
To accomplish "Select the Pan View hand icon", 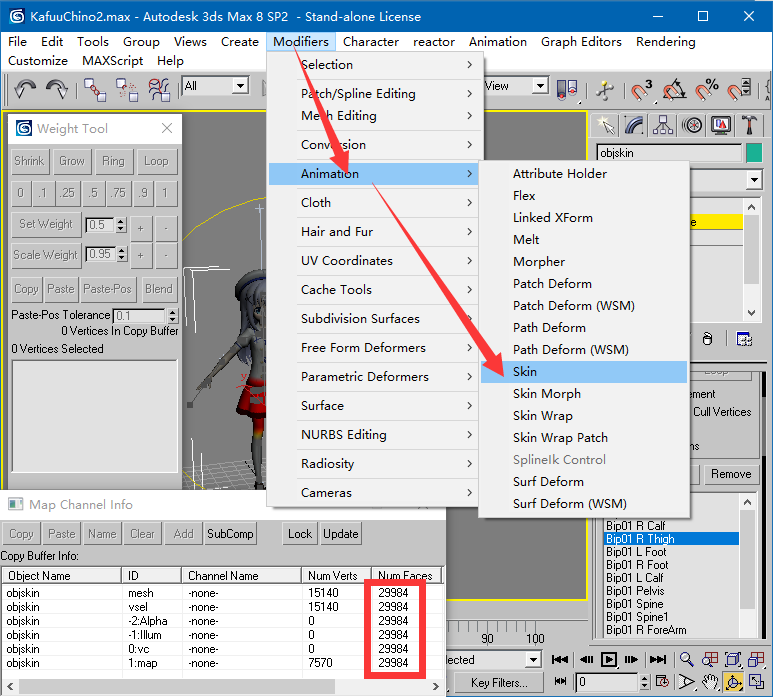I will click(710, 682).
